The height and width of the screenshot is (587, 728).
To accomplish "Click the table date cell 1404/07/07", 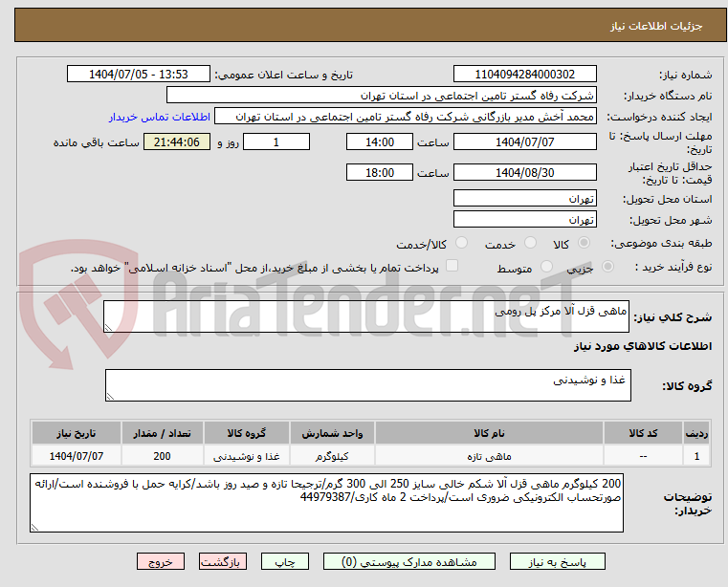I will 77,456.
